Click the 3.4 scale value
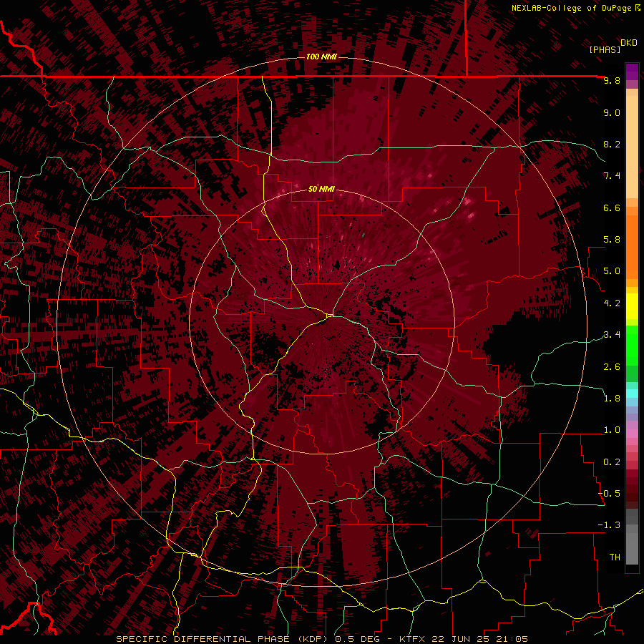 tap(612, 335)
